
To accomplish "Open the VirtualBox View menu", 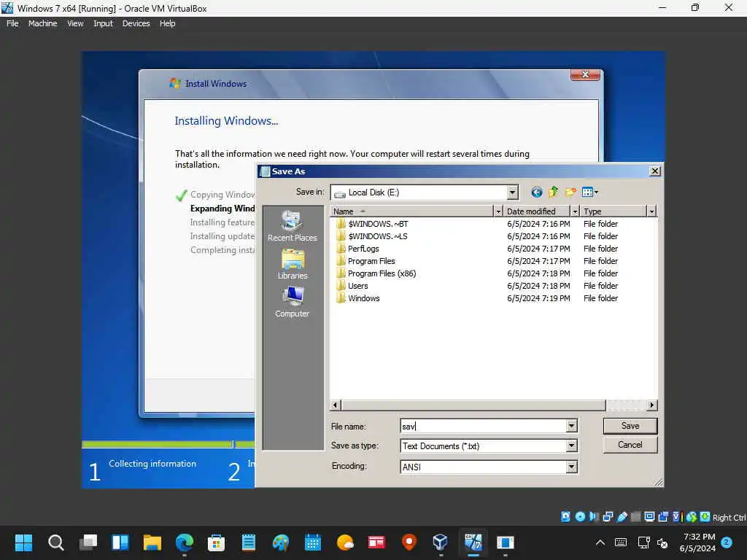I will [x=75, y=23].
